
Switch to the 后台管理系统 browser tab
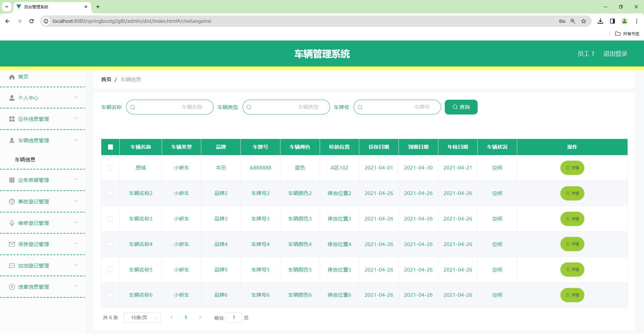[x=52, y=7]
